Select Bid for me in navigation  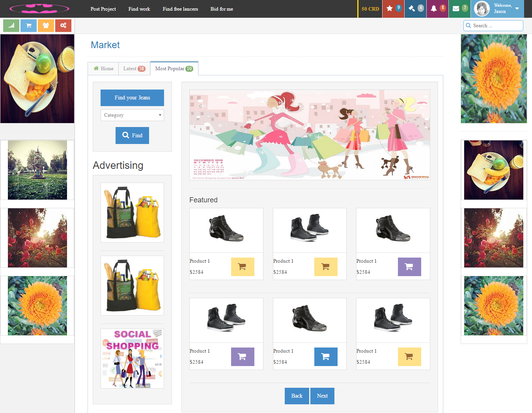pyautogui.click(x=222, y=9)
